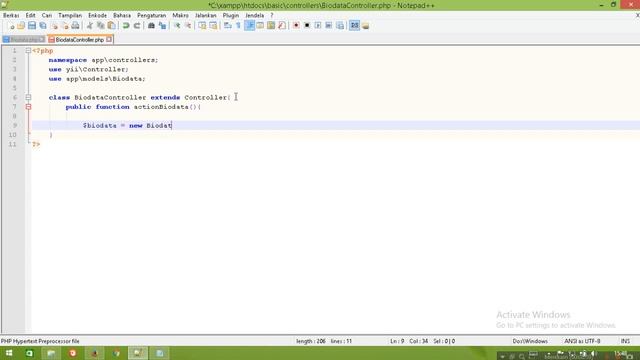Open the Tampilan menu
Image resolution: width=640 pixels, height=360 pixels.
[70, 16]
